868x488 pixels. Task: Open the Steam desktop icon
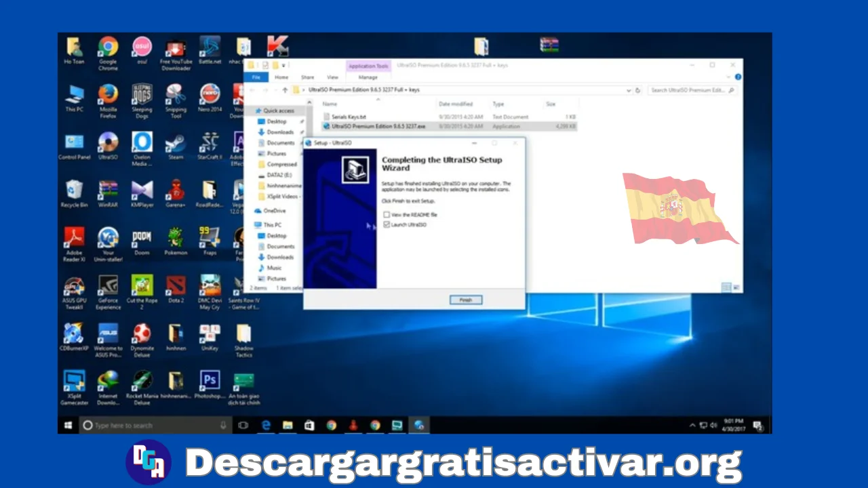pos(176,146)
